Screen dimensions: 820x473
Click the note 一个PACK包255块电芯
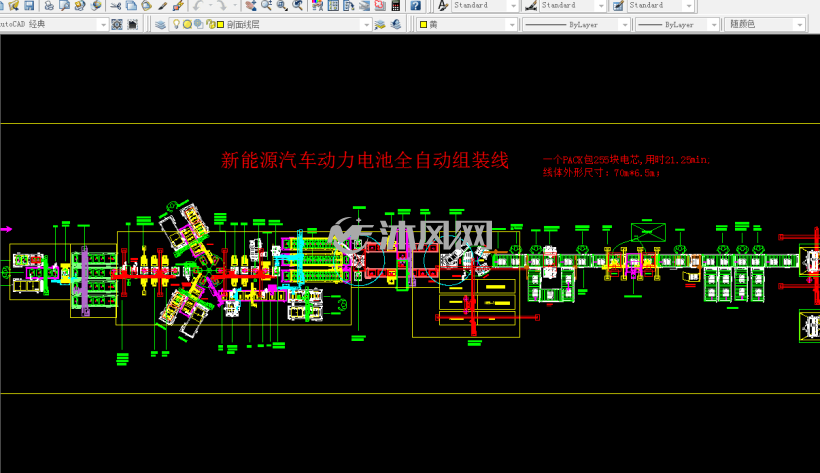point(593,160)
